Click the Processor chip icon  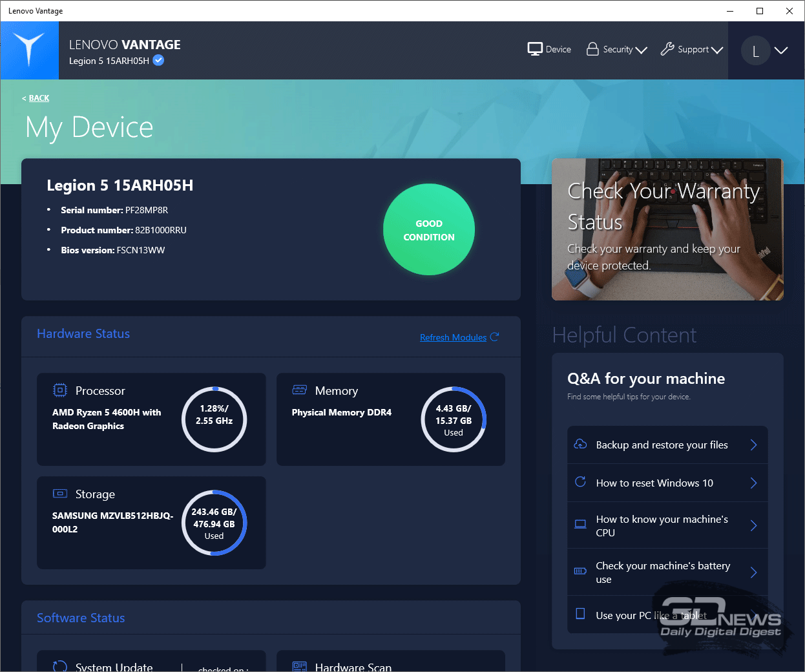[x=60, y=390]
